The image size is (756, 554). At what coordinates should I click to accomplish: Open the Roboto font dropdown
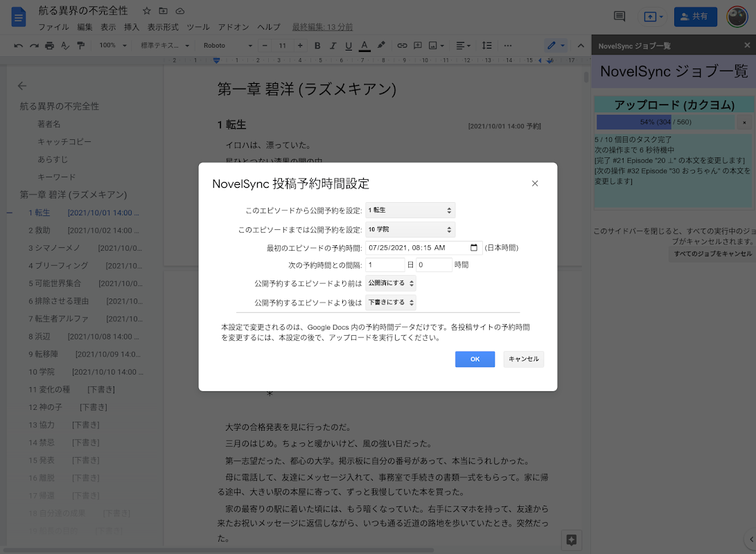(227, 46)
